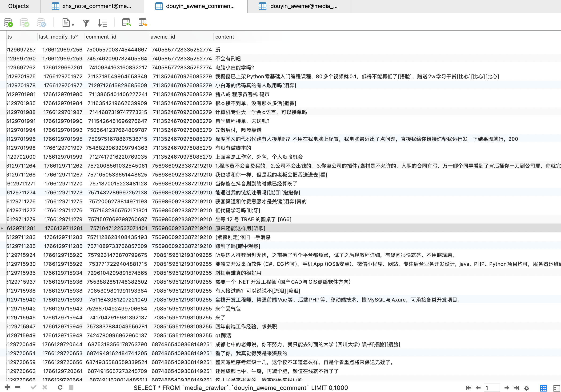
Task: Go to the first page arrow
Action: pyautogui.click(x=468, y=388)
